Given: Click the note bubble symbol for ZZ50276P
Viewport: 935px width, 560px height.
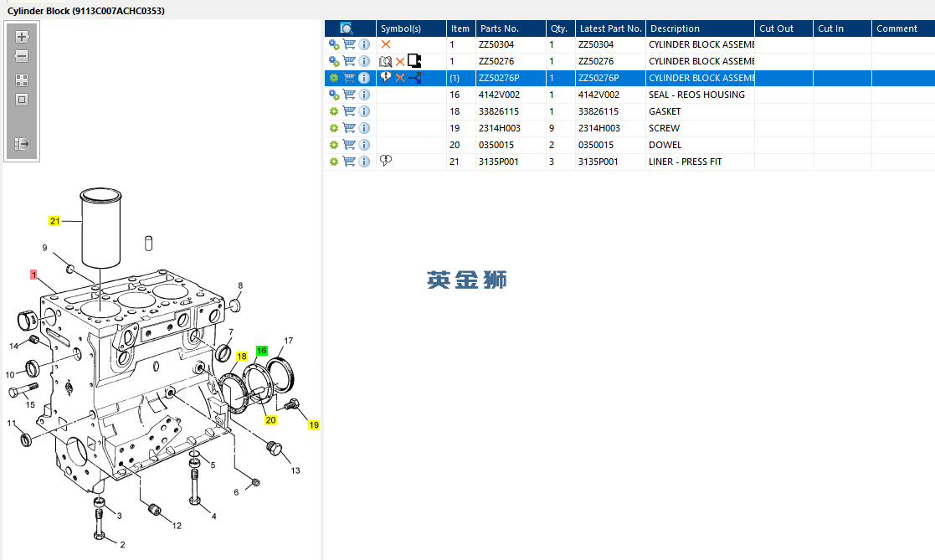Looking at the screenshot, I should [x=386, y=77].
